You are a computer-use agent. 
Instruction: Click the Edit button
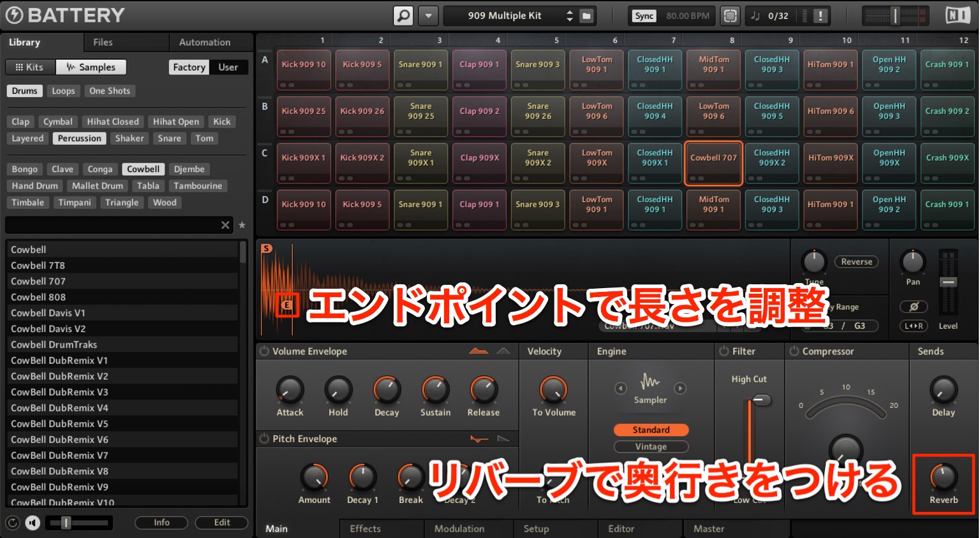click(x=222, y=523)
